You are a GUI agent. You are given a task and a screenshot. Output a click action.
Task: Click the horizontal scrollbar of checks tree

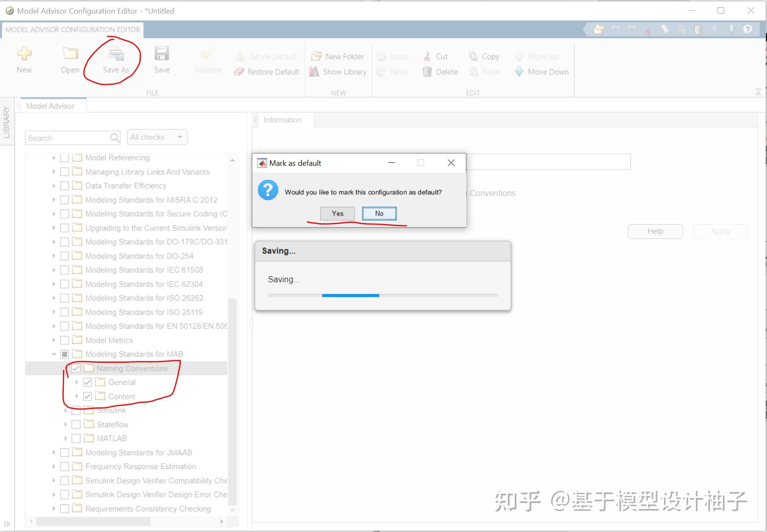coord(93,521)
